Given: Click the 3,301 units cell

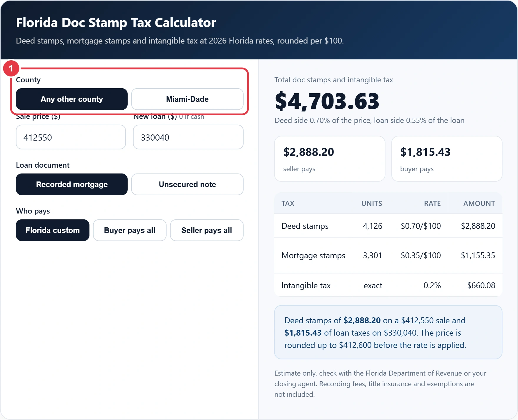Looking at the screenshot, I should [372, 255].
